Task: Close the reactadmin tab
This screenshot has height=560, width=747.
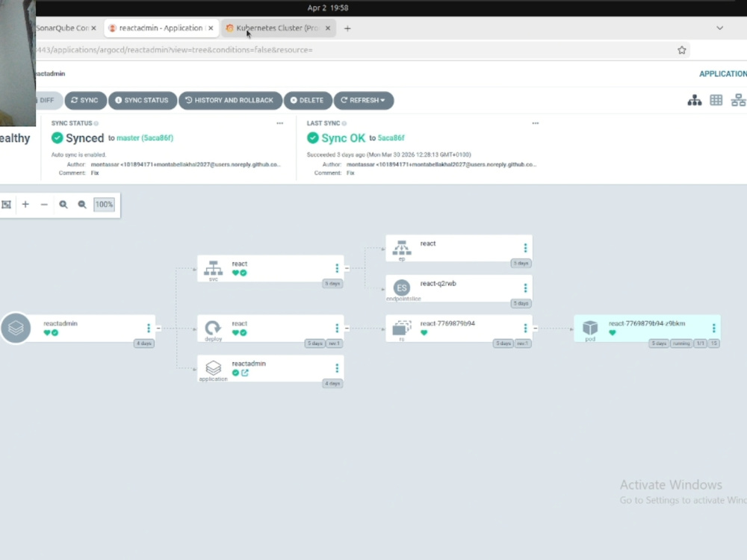Action: [x=211, y=28]
